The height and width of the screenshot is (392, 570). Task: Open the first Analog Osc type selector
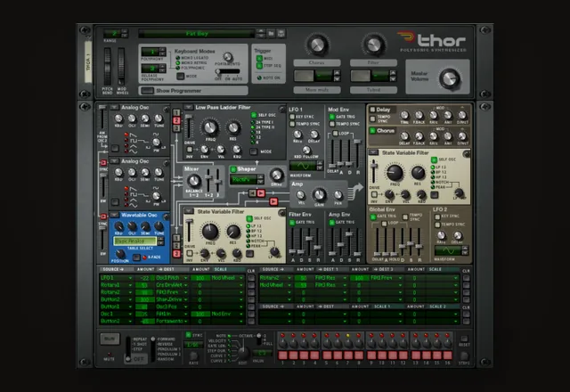click(114, 107)
